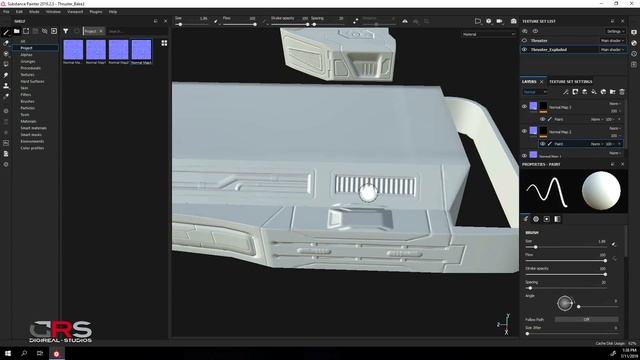Select the Material picker tool
640x360 pixels.
6,96
